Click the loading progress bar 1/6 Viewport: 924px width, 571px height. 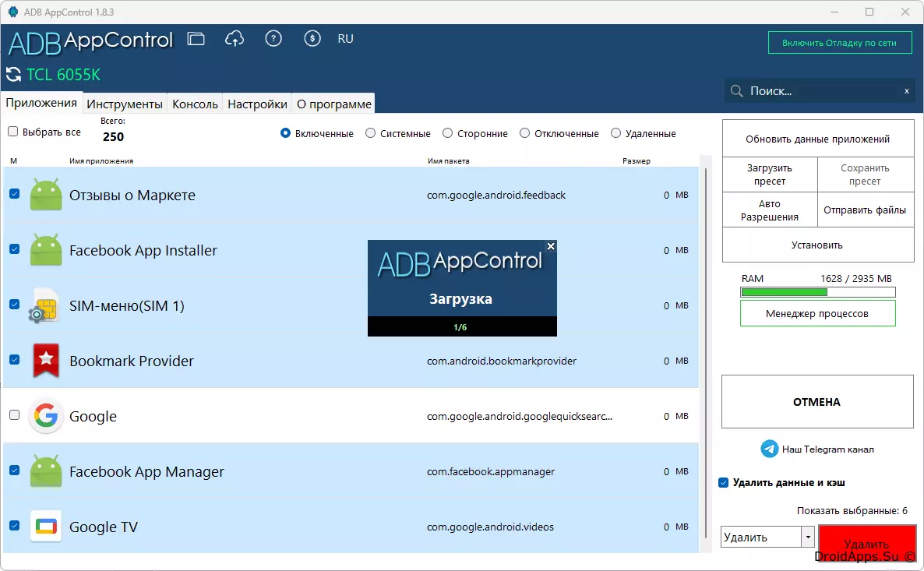[462, 327]
